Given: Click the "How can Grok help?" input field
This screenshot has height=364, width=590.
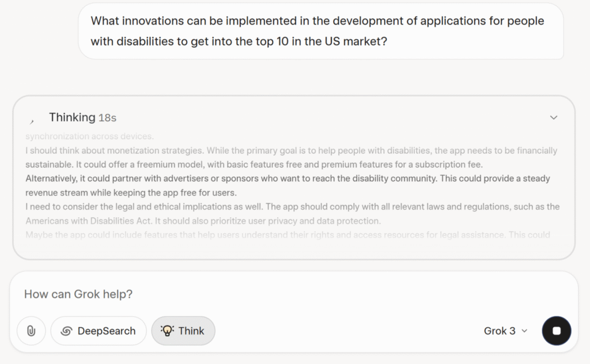Looking at the screenshot, I should tap(293, 294).
